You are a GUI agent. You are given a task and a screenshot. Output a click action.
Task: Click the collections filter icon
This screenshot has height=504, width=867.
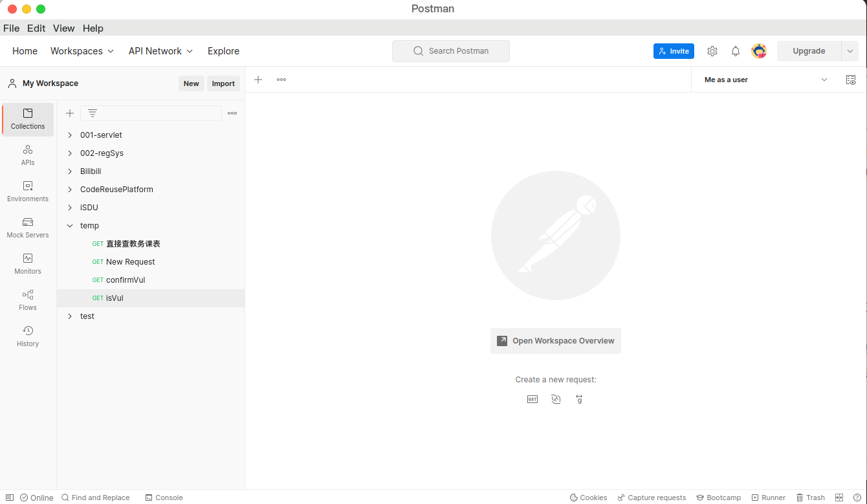[93, 113]
